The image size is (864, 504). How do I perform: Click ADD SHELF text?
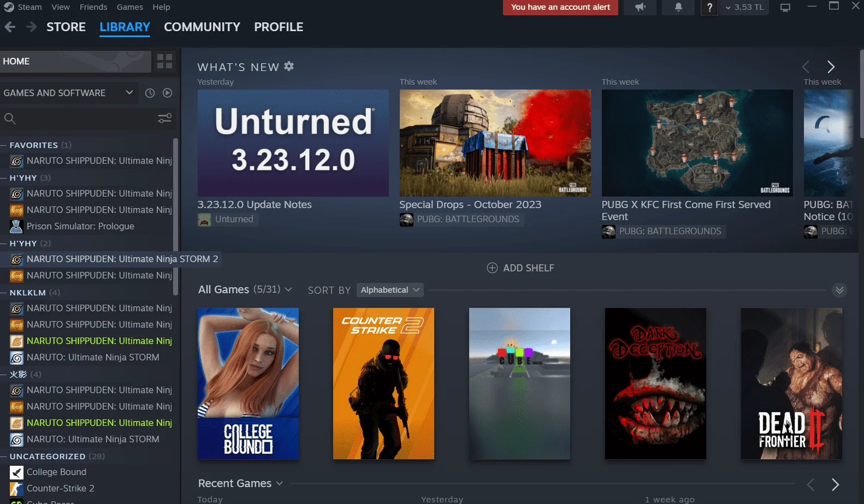(528, 268)
